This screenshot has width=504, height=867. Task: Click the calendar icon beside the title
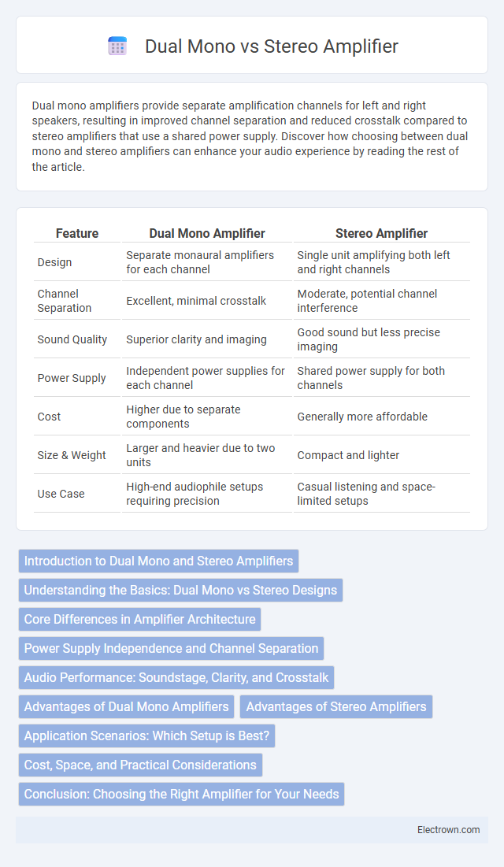point(117,46)
